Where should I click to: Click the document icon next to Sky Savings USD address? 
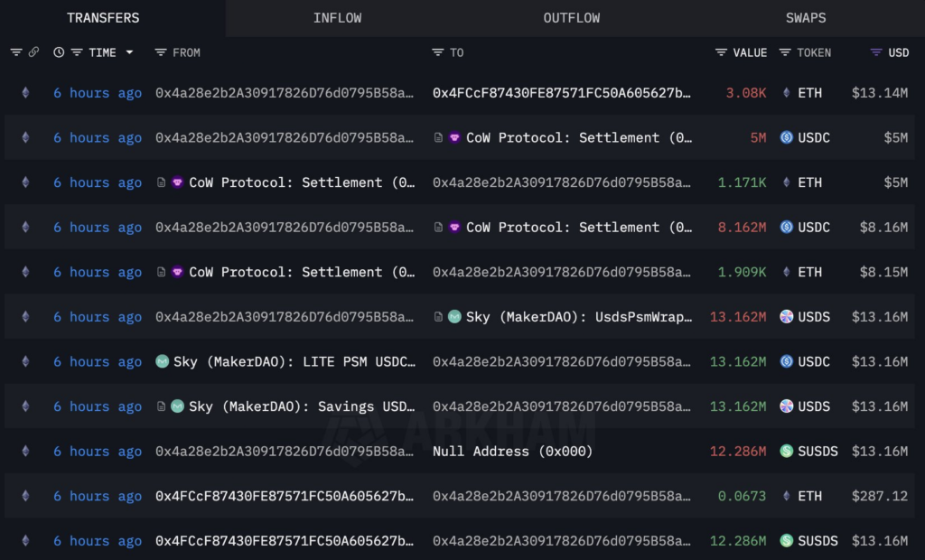162,406
